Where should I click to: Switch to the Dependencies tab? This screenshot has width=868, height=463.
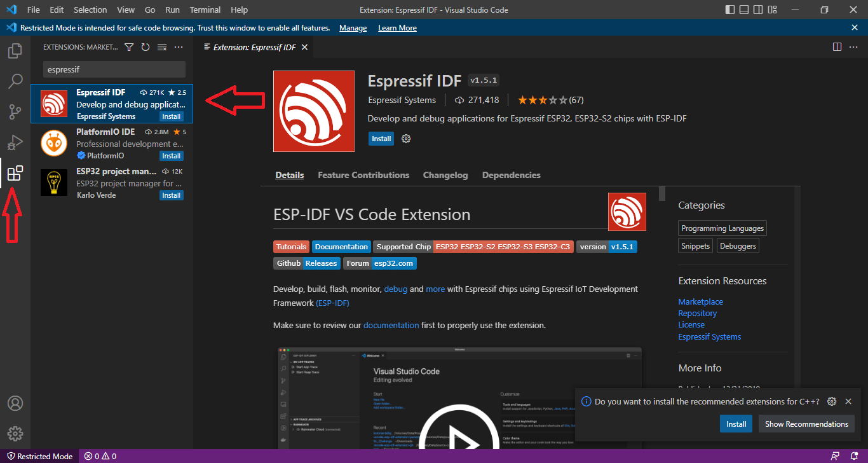512,175
